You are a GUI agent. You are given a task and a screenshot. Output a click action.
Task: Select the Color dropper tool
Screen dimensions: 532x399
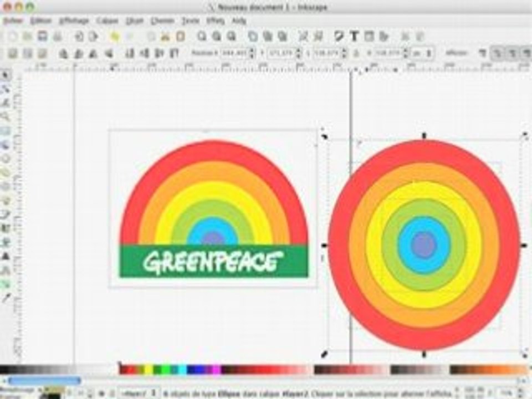(6, 298)
